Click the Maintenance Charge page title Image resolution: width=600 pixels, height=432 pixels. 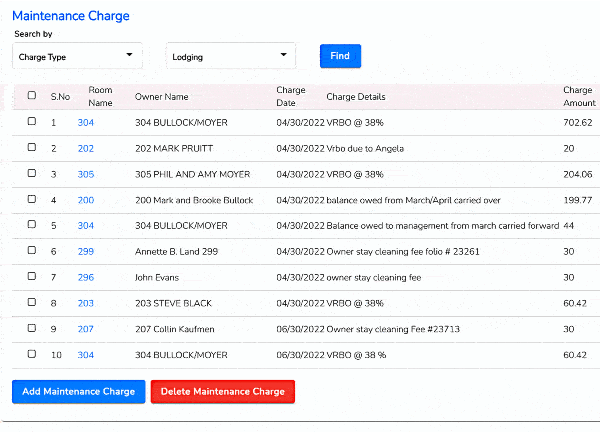coord(71,16)
